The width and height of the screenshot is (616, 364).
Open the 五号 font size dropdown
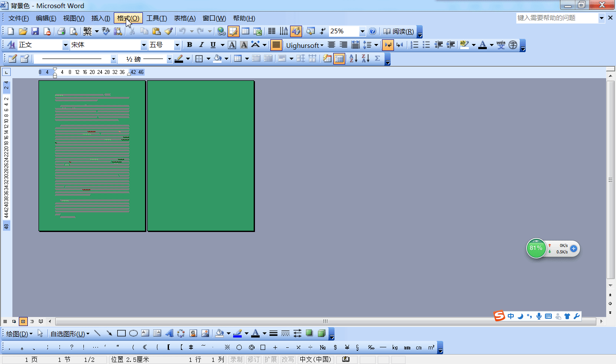click(x=177, y=45)
